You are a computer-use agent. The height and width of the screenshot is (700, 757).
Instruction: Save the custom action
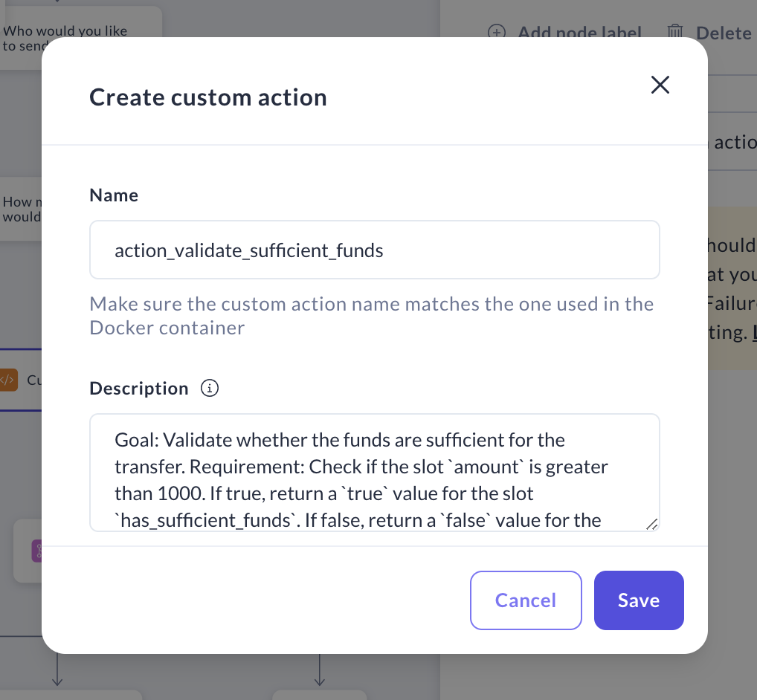[x=638, y=600]
